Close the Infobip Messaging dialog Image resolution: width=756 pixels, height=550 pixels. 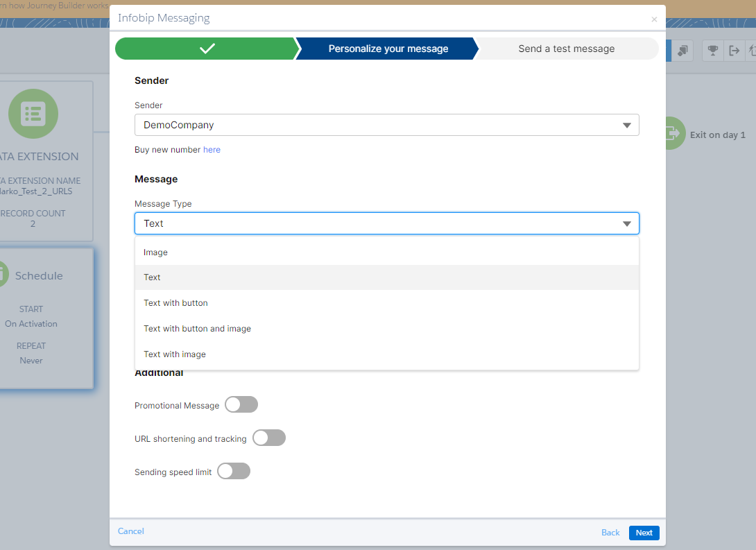tap(654, 19)
